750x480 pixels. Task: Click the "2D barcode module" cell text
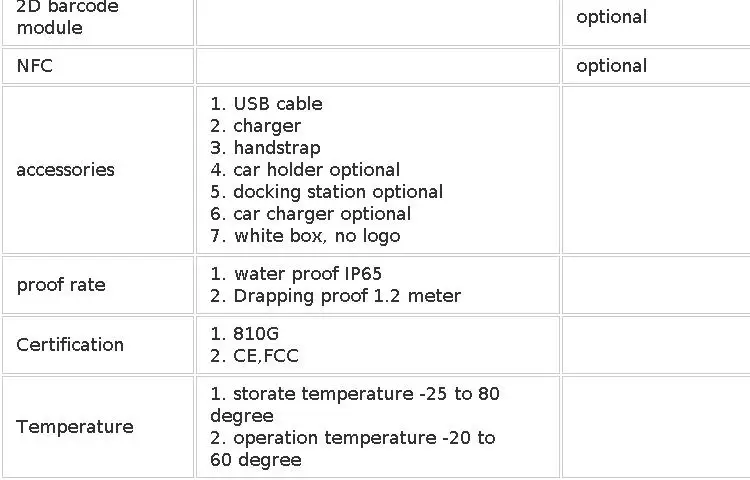pyautogui.click(x=67, y=17)
